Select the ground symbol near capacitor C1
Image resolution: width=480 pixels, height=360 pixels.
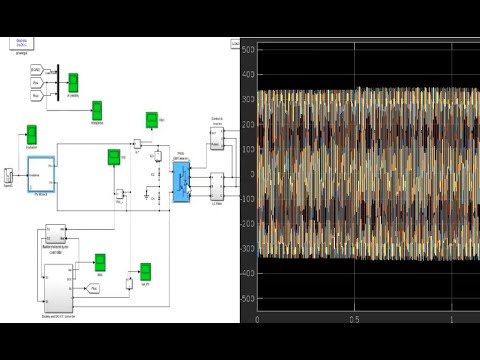146,196
